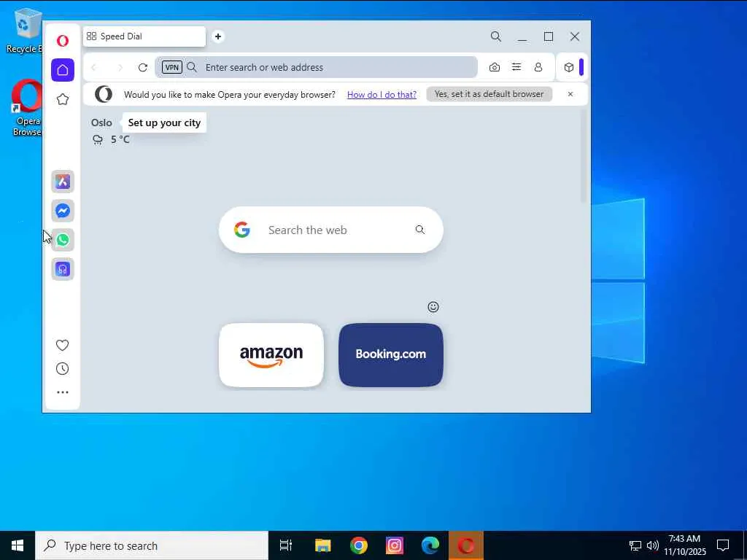Open the Opera main menu logo
Screen dimensions: 747x560
pos(63,41)
